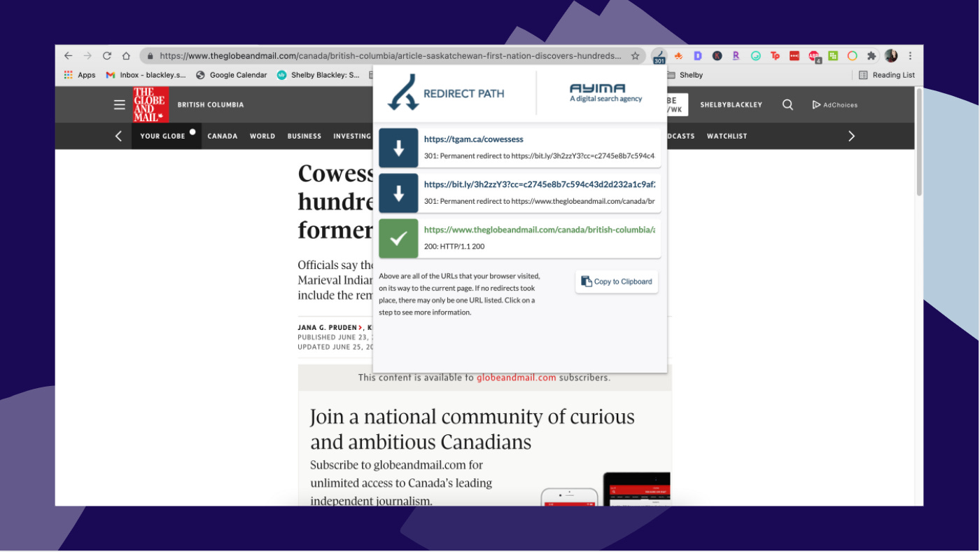980x552 pixels.
Task: Open the red Tp extension icon
Action: (775, 56)
